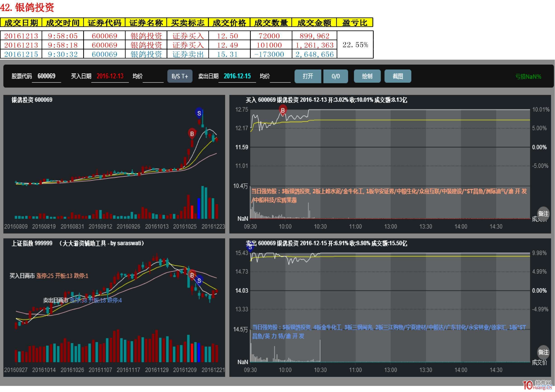This screenshot has width=555, height=392.
Task: Click the 备注 bubble on buy-day chart
Action: (x=543, y=213)
